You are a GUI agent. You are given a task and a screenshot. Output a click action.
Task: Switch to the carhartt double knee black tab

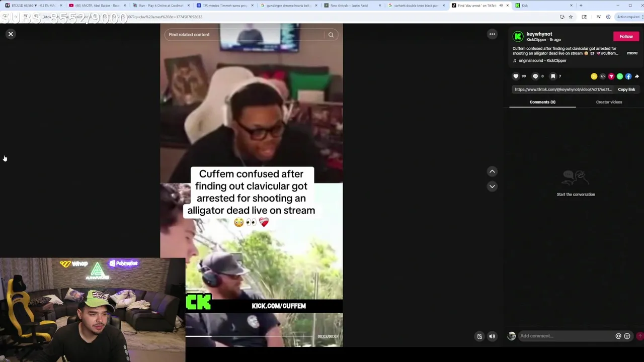416,6
